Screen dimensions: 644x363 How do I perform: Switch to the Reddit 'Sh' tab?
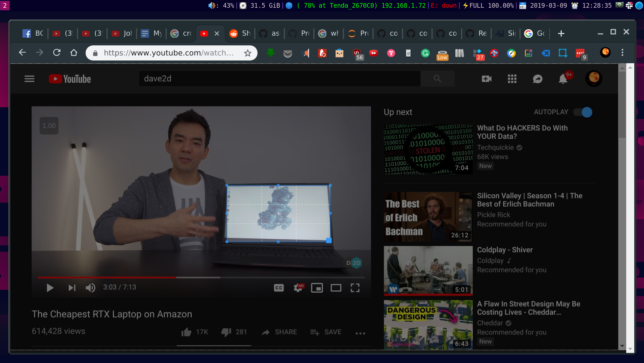tap(240, 33)
